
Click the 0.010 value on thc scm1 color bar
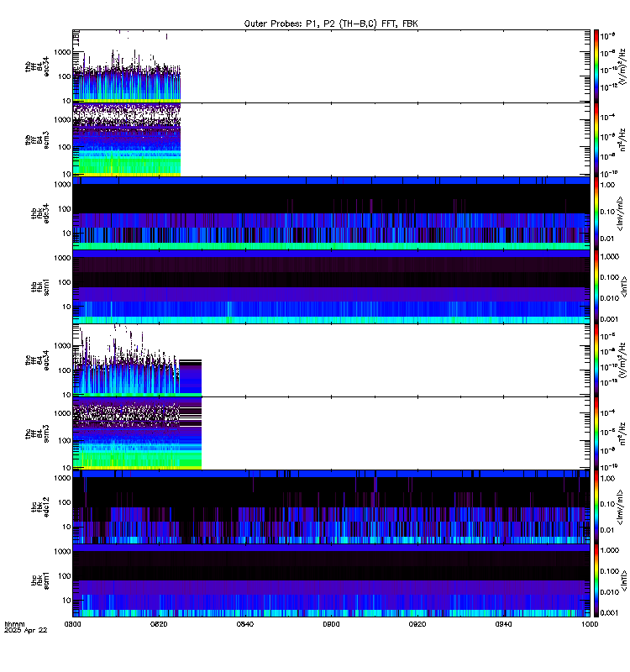coord(610,592)
